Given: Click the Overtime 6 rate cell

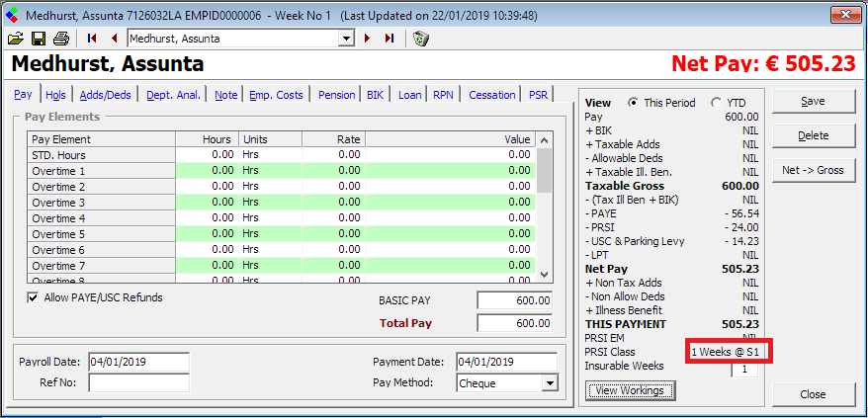Looking at the screenshot, I should click(x=334, y=250).
